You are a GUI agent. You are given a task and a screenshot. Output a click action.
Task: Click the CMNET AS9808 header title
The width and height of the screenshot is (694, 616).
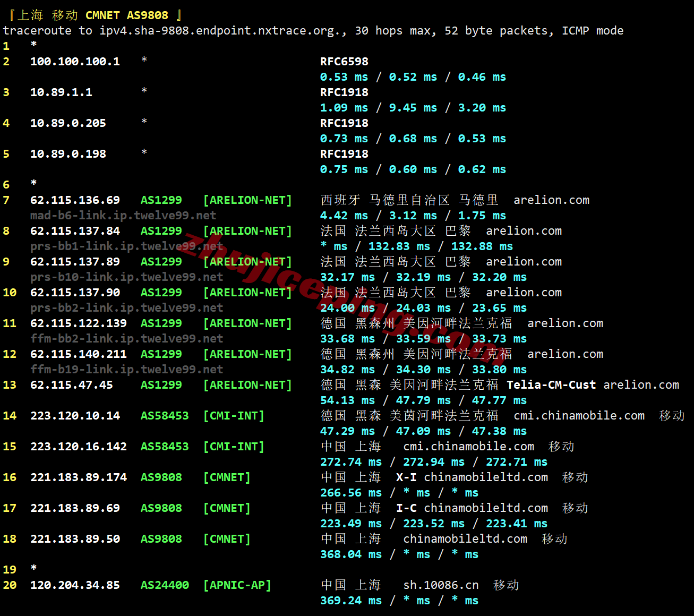[x=126, y=15]
